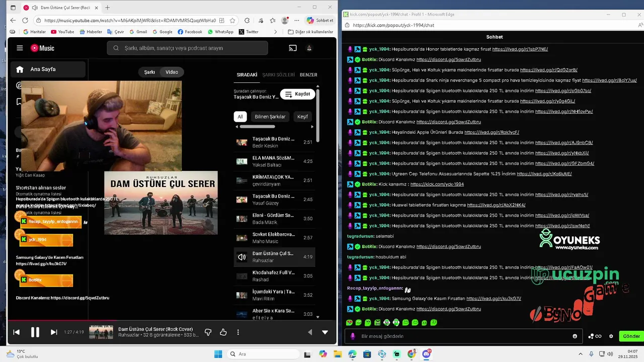Open Edge settings and more menu

[296, 21]
